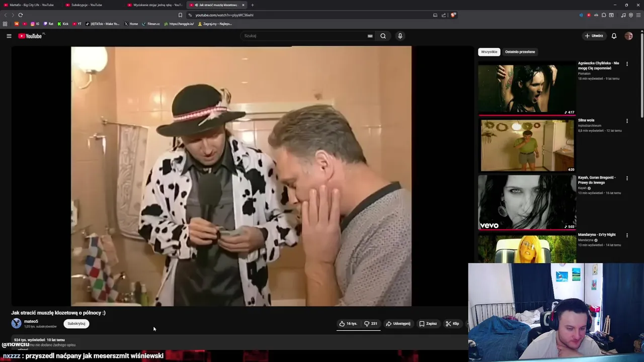644x362 pixels.
Task: Open options menu for Agnieszka Chylińska video
Action: click(x=627, y=64)
